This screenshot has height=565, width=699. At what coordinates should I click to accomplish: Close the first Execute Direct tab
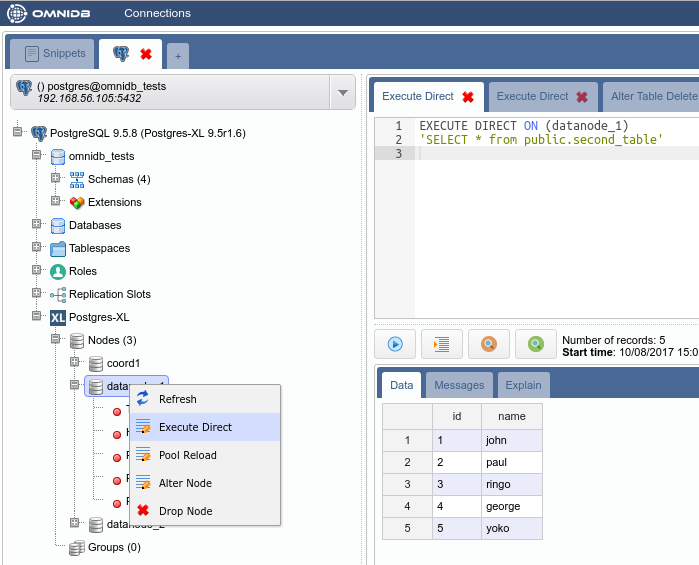[468, 97]
